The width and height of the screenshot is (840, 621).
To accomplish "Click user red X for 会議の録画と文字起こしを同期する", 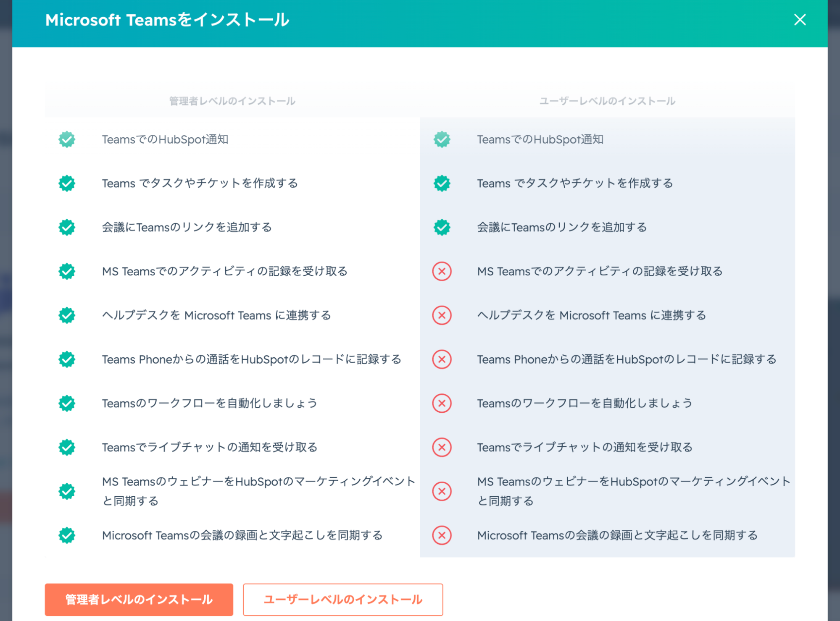I will coord(442,535).
